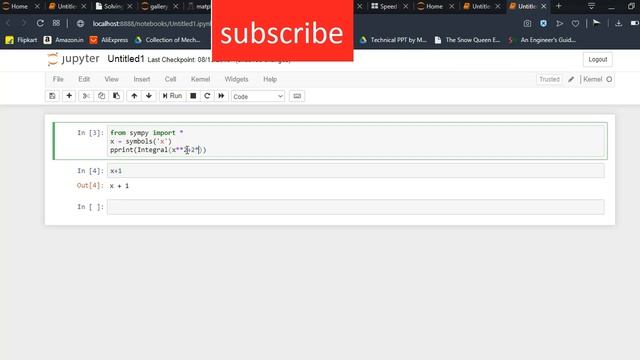Open The Snow Queen E... bookmark

[467, 40]
